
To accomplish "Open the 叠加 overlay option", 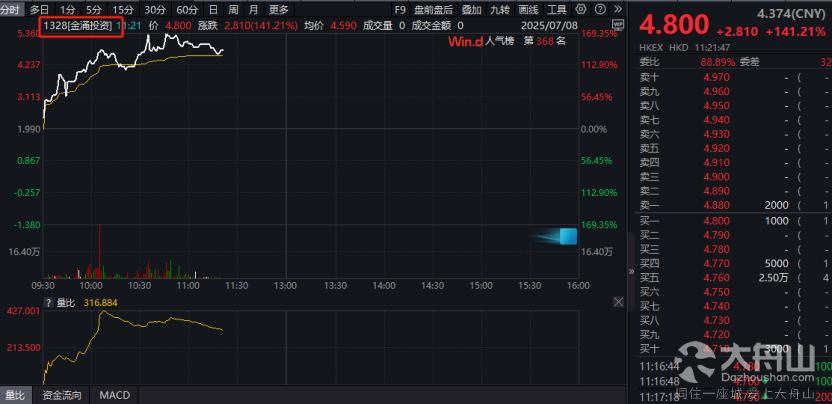I will 472,9.
